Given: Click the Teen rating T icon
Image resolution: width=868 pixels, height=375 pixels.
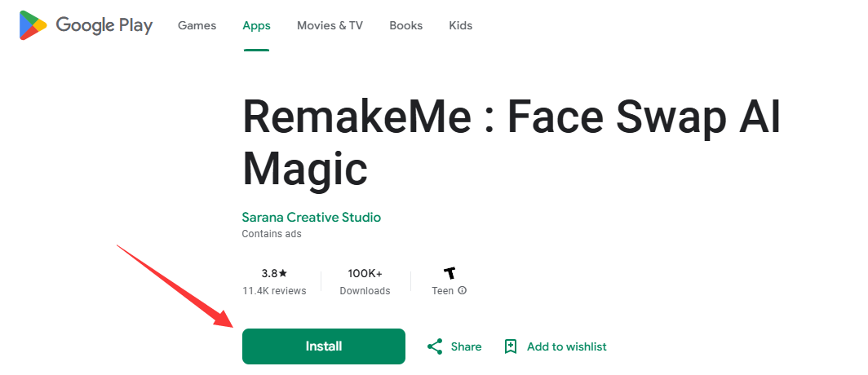Looking at the screenshot, I should click(x=449, y=273).
